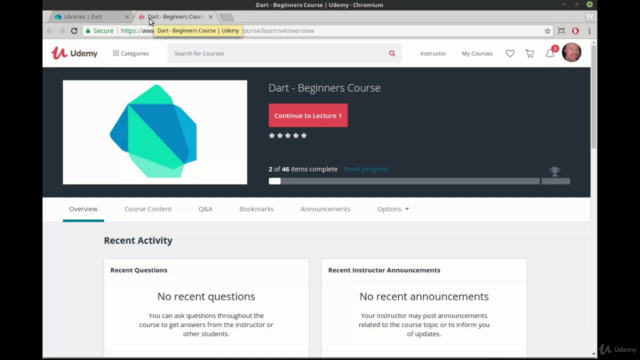Click the red search magnifier icon
This screenshot has height=360, width=640.
[392, 53]
